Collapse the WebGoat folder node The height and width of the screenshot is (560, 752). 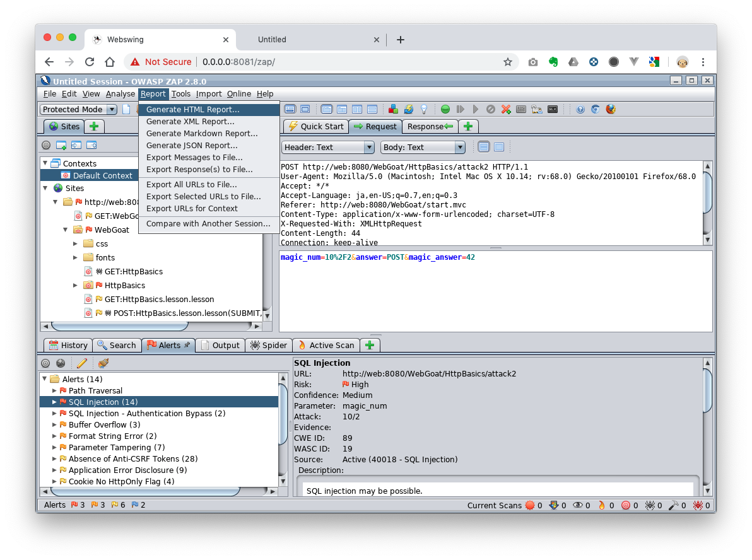pyautogui.click(x=66, y=230)
